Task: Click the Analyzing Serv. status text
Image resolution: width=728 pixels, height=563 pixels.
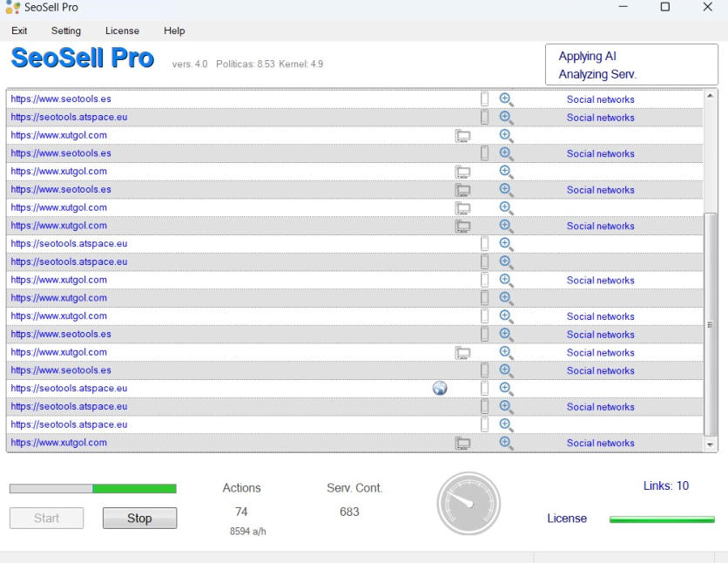Action: click(597, 74)
